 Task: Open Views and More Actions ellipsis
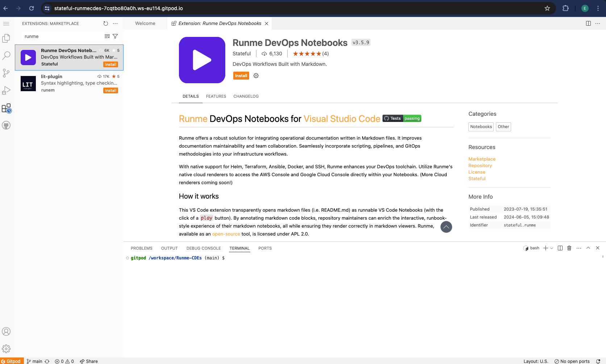115,24
